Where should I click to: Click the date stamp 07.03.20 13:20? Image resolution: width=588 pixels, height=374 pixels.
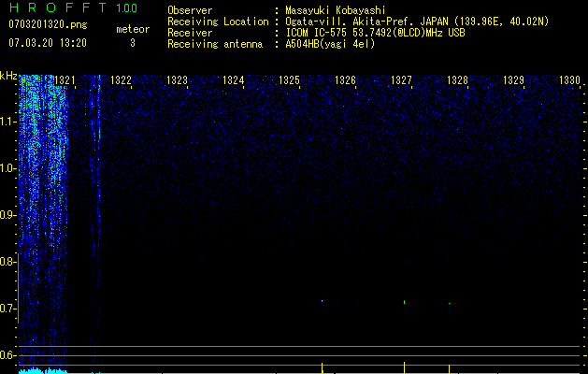48,43
